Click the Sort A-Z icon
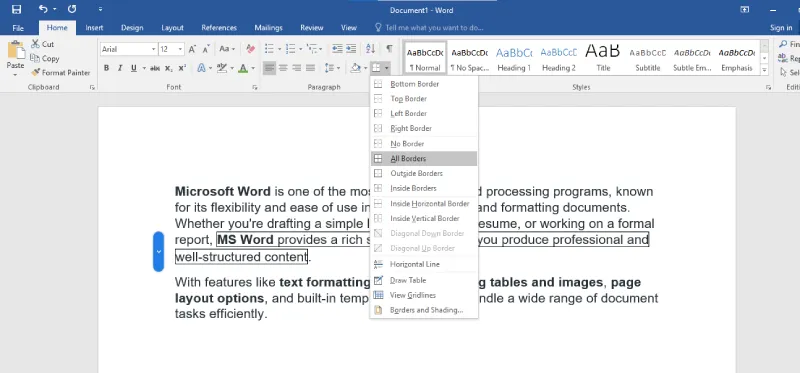800x373 pixels. click(370, 49)
